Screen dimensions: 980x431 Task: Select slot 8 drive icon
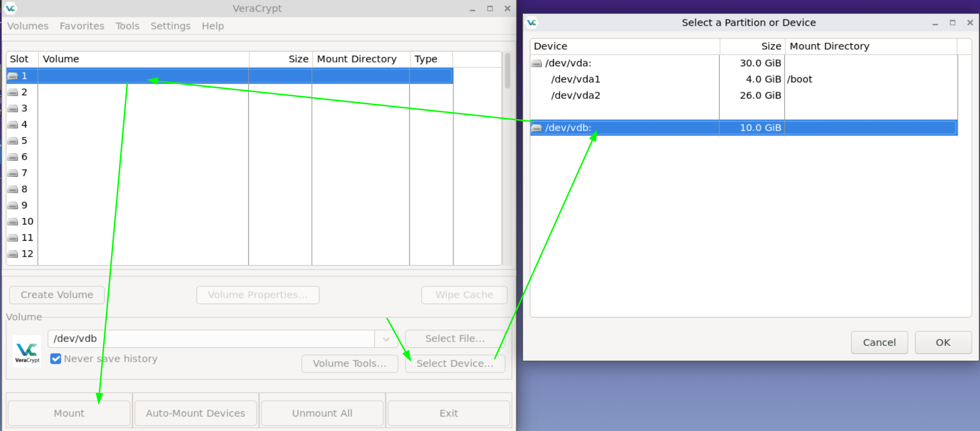pyautogui.click(x=13, y=189)
